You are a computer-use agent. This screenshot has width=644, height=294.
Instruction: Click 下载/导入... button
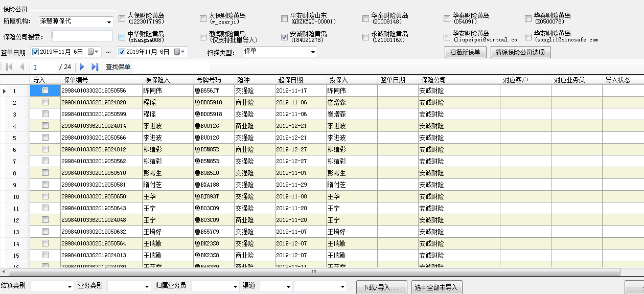click(x=382, y=287)
